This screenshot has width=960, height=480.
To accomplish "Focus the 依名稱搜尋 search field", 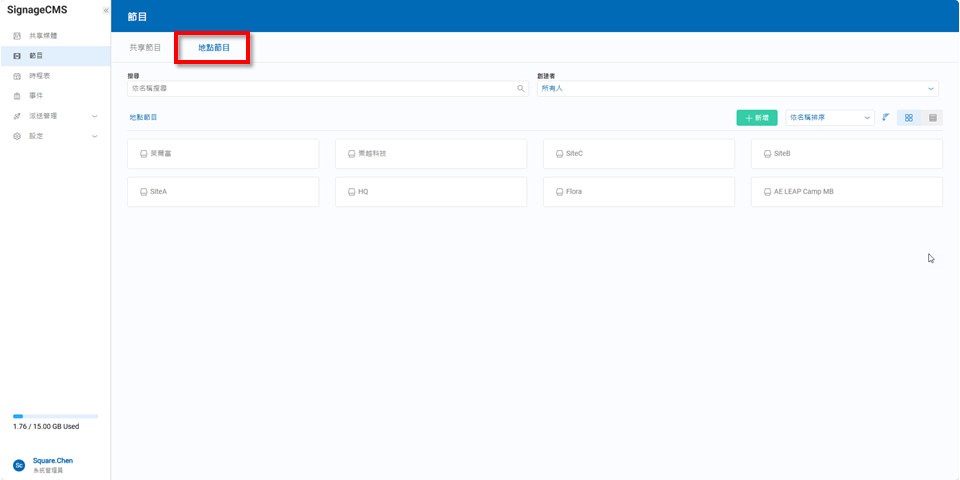I will point(320,88).
